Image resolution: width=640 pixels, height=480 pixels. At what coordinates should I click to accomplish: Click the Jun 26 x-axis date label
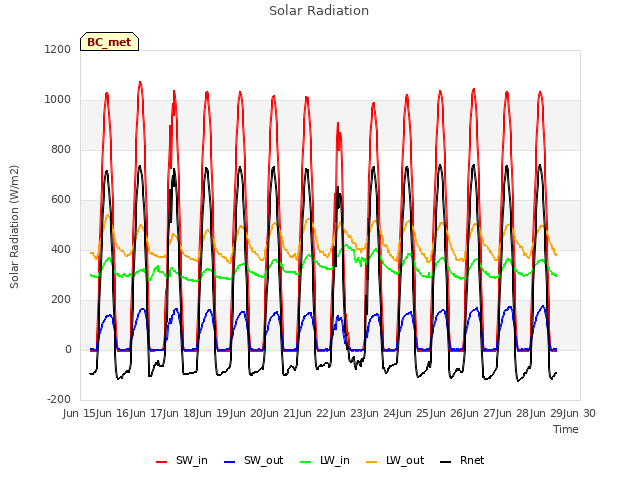coord(447,413)
